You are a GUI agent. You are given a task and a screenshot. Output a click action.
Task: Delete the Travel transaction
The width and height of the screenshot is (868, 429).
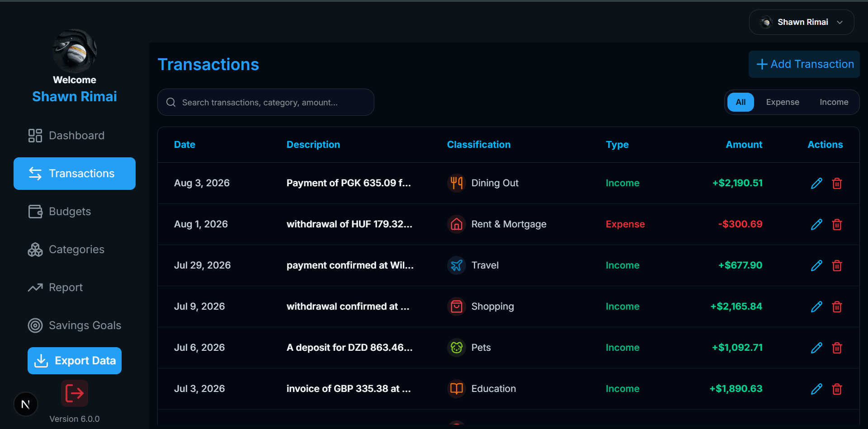(837, 265)
